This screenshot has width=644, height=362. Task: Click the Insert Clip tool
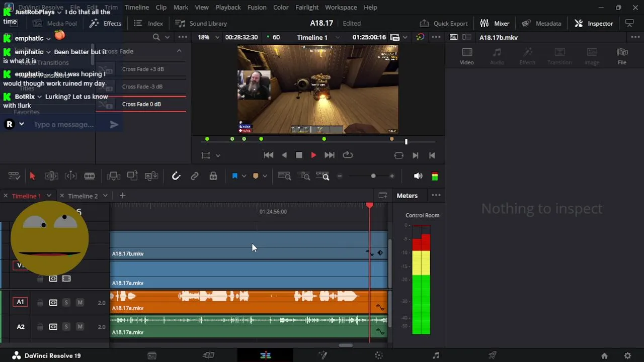click(x=113, y=176)
